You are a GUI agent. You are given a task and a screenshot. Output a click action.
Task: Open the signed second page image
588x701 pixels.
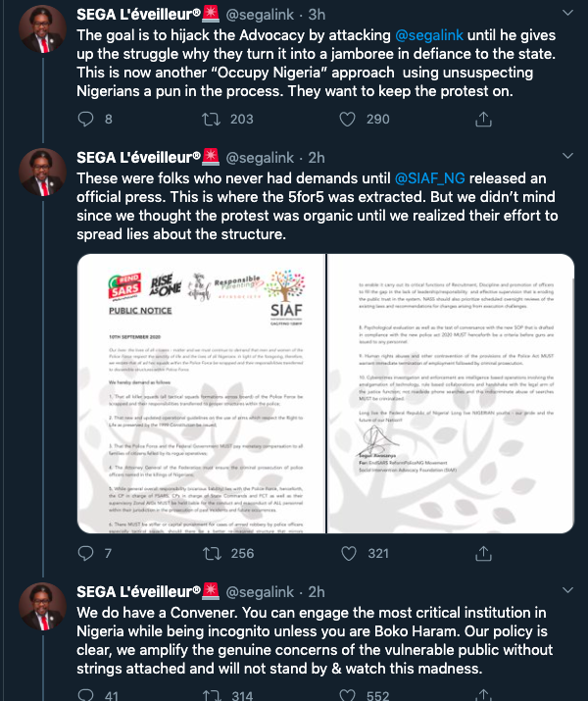pyautogui.click(x=451, y=393)
